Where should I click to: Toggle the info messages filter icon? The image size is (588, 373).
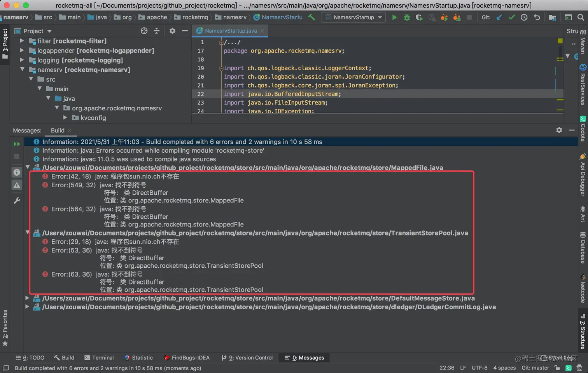click(x=17, y=172)
